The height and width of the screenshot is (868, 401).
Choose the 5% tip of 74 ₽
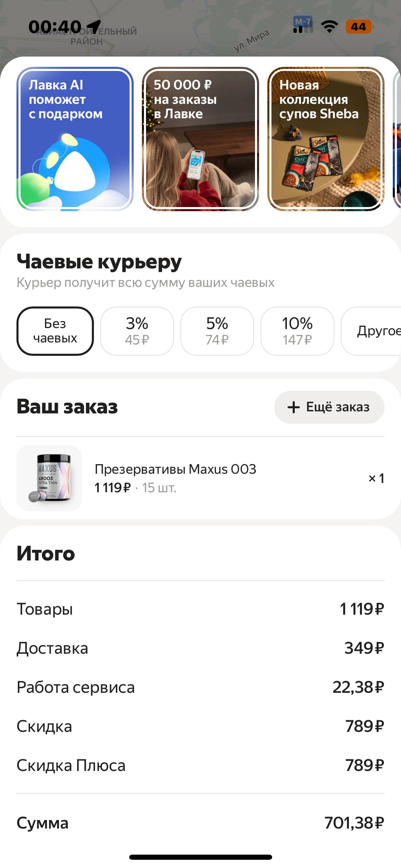tap(217, 331)
